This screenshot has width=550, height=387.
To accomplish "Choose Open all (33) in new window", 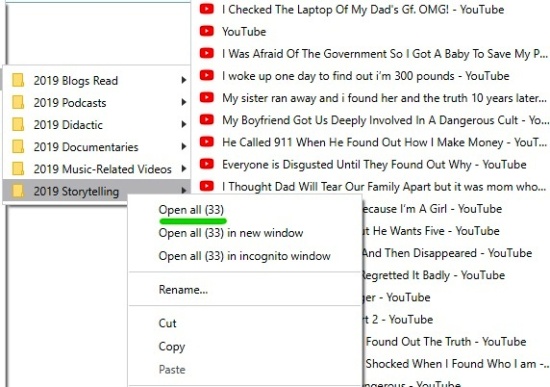I will click(x=231, y=233).
